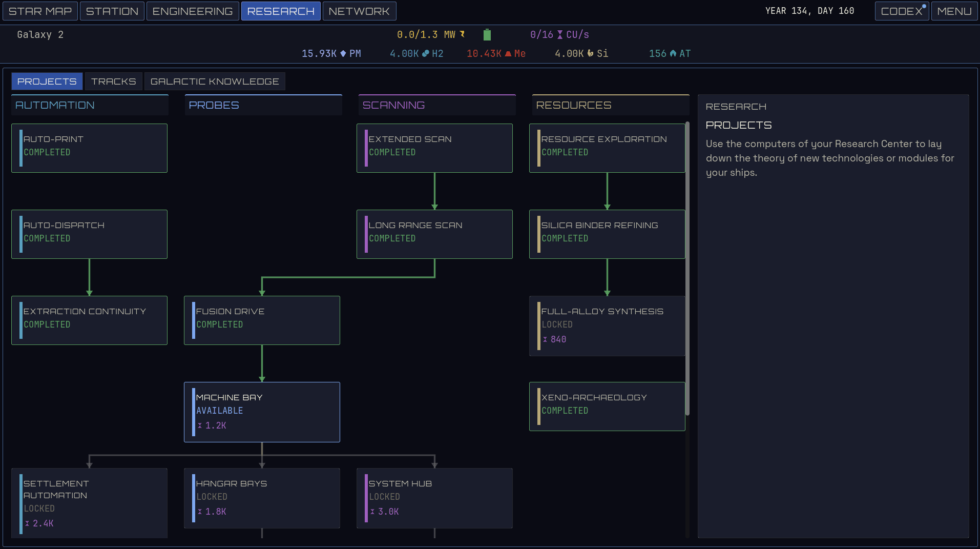Select the Extended Scan project card
This screenshot has height=549, width=980.
point(434,148)
